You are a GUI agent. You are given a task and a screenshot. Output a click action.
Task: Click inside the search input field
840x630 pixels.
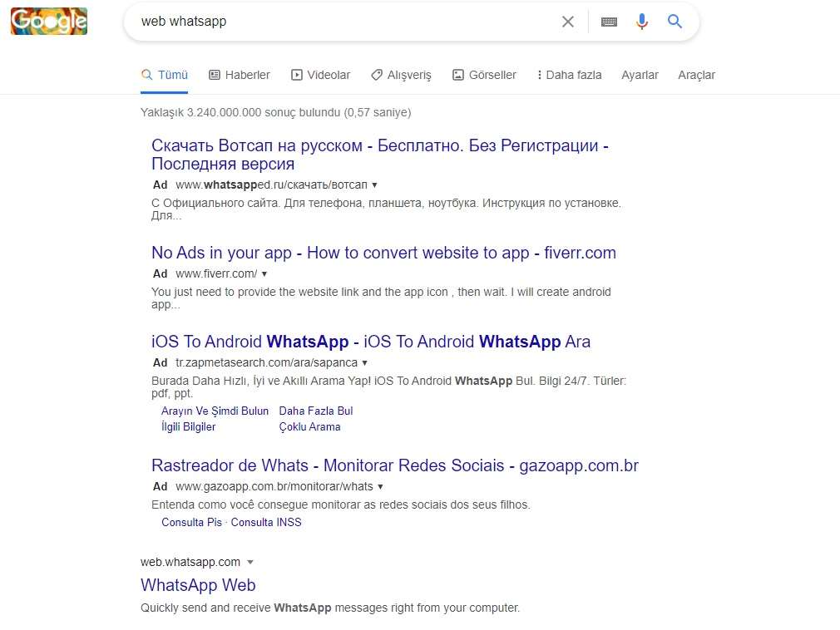(x=333, y=22)
